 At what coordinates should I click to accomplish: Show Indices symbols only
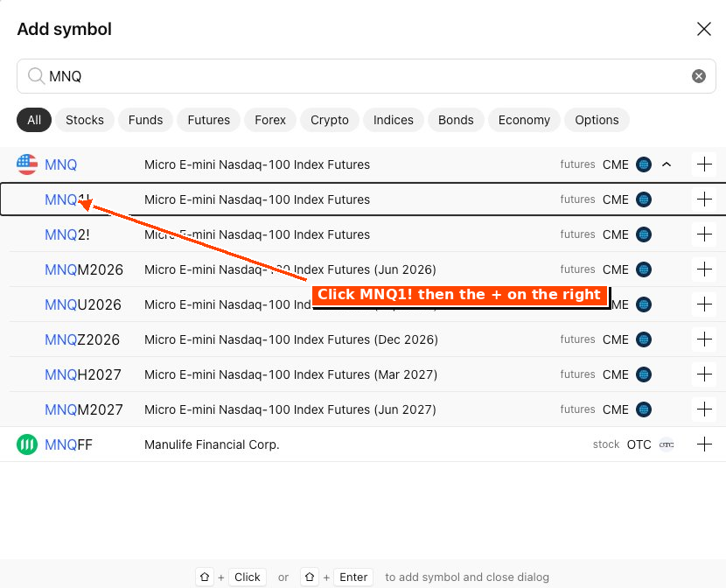[x=393, y=120]
